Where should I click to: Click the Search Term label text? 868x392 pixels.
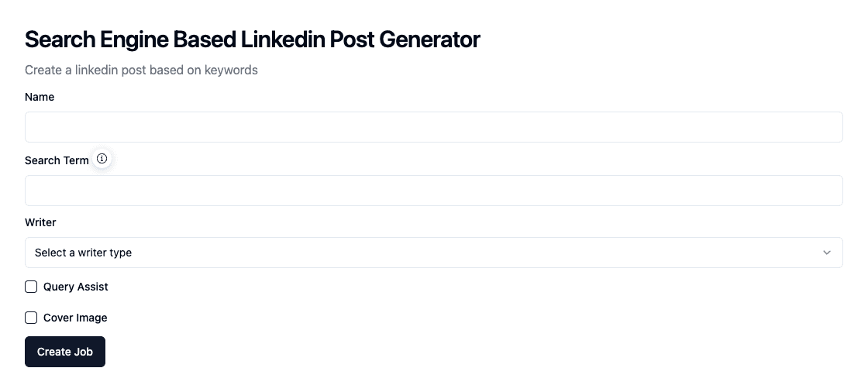click(57, 160)
